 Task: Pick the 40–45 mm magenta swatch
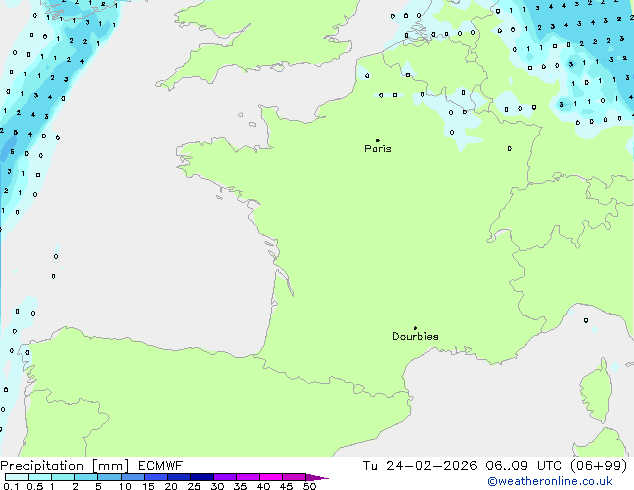point(271,477)
